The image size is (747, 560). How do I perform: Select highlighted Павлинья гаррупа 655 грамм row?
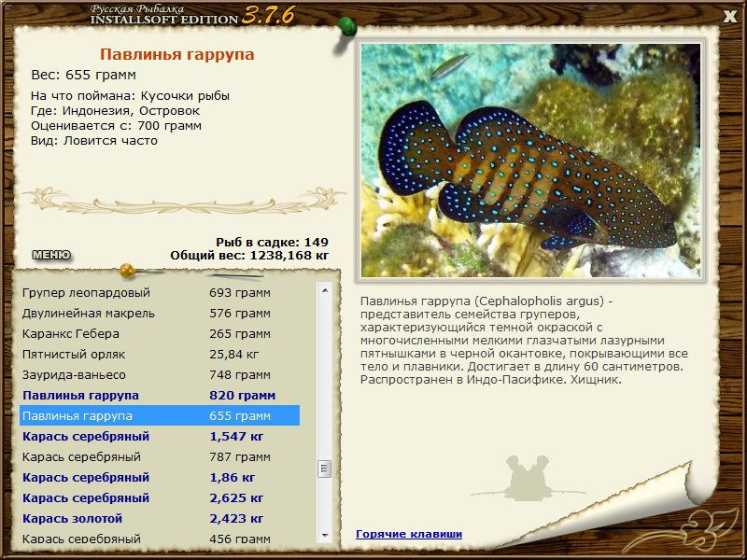(x=160, y=415)
